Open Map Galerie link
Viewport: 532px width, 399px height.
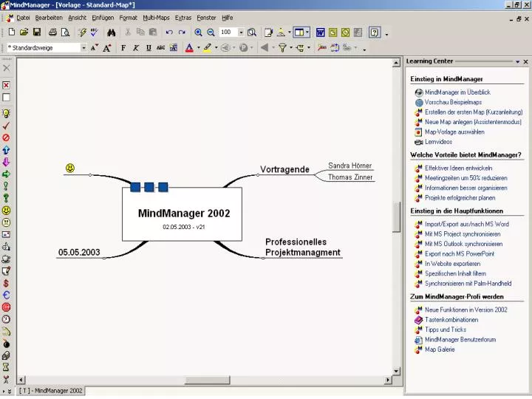click(x=440, y=349)
